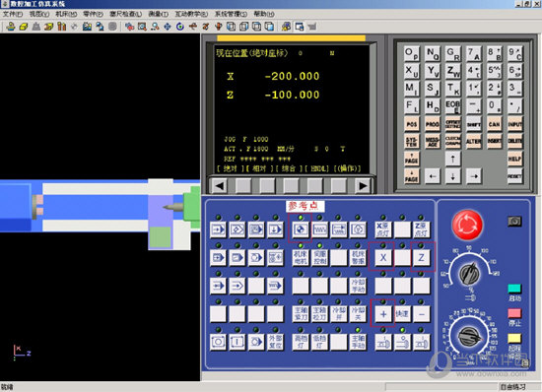The image size is (542, 392).
Task: Click the PROG key on keypad
Action: (432, 124)
